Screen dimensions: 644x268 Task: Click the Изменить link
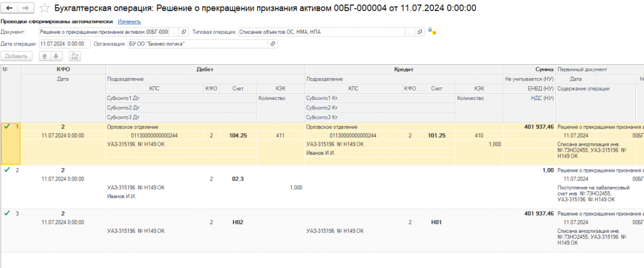click(x=130, y=21)
